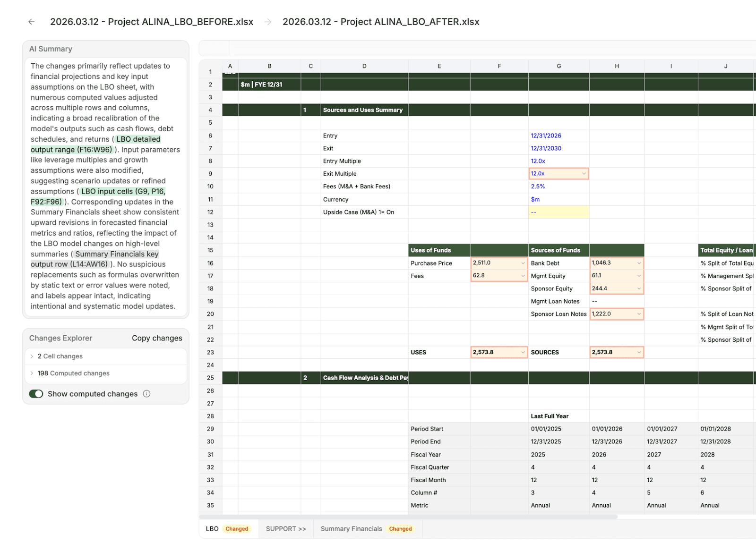Click the 12/31/2028 period end cell
Screen dimensions: 756x551
(726, 441)
